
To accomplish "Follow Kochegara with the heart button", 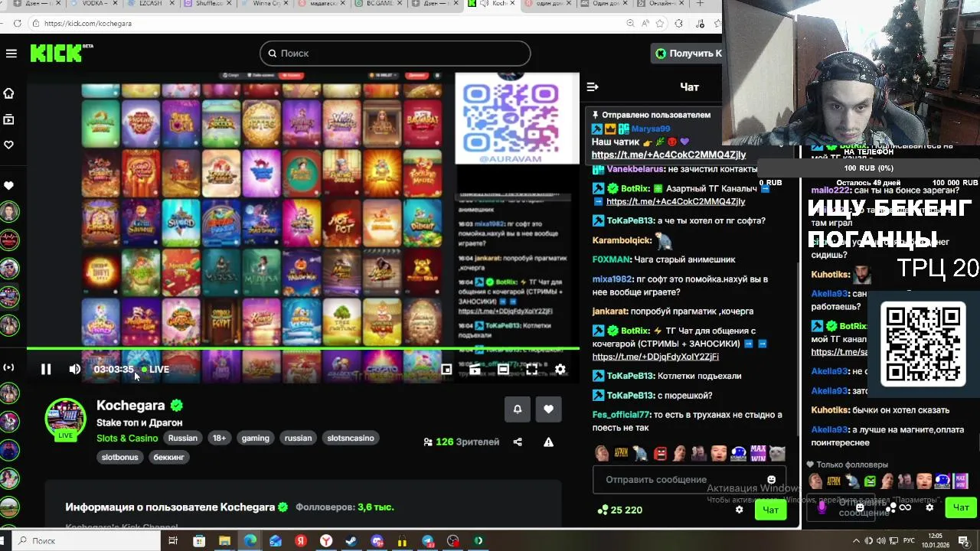I will 548,409.
